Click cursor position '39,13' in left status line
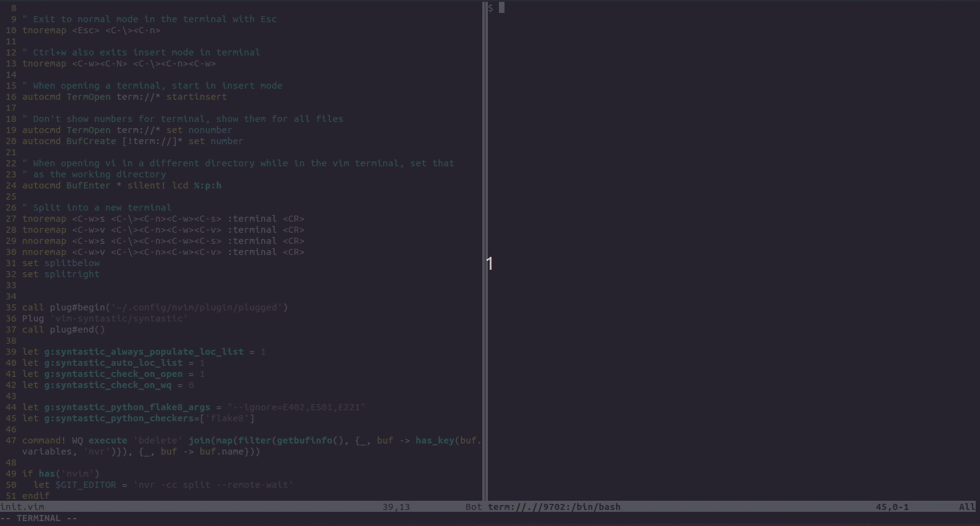 [396, 507]
